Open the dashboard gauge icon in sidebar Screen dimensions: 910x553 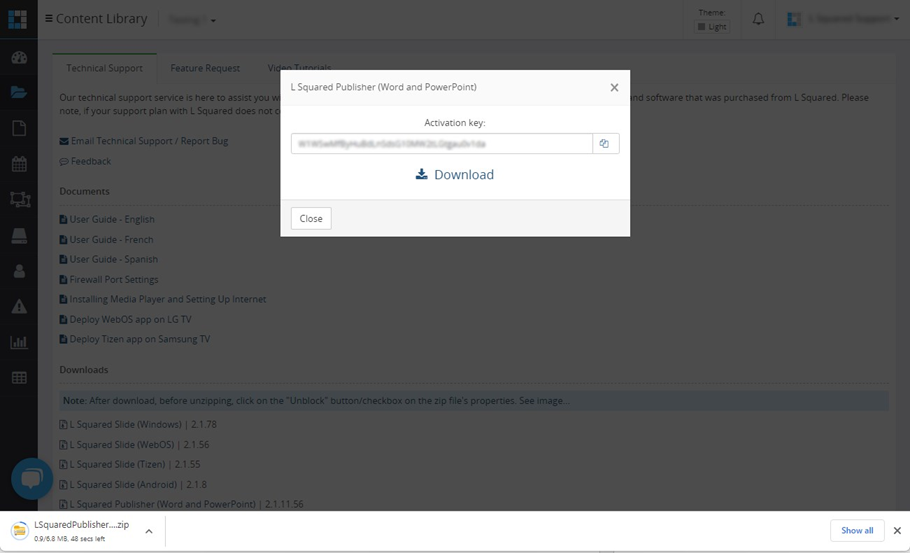coord(19,57)
